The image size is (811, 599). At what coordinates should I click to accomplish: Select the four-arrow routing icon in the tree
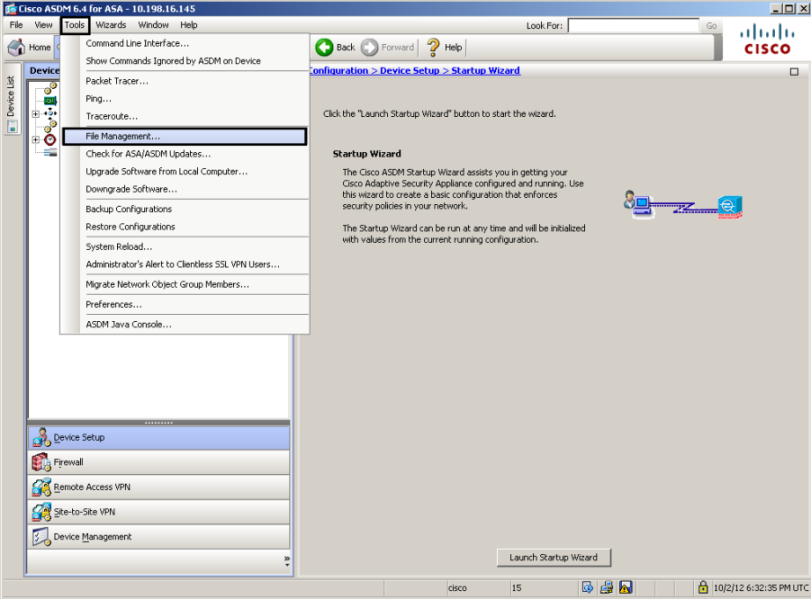point(50,113)
